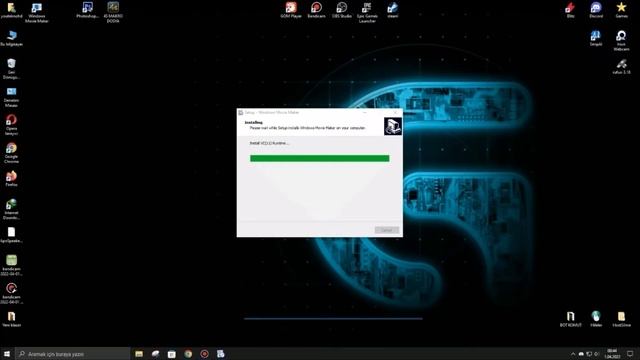Image resolution: width=640 pixels, height=360 pixels.
Task: Open the rufus desktop shortcut
Action: (x=621, y=67)
